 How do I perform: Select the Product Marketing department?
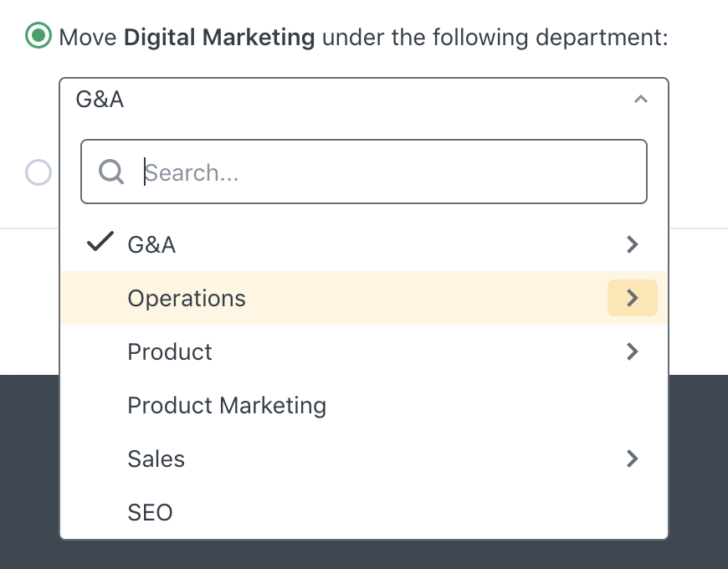(x=227, y=405)
